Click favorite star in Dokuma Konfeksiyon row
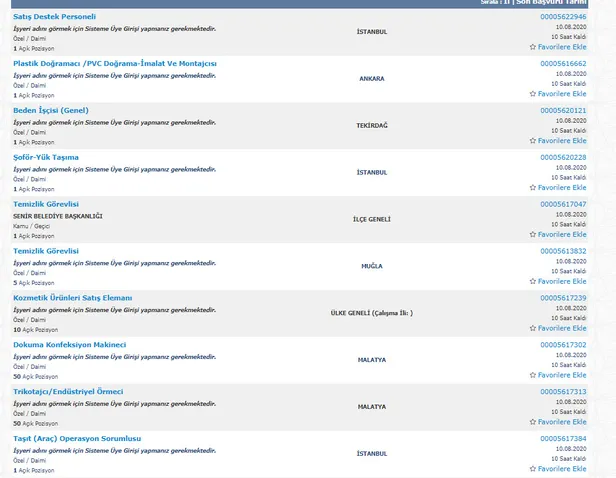 point(532,375)
